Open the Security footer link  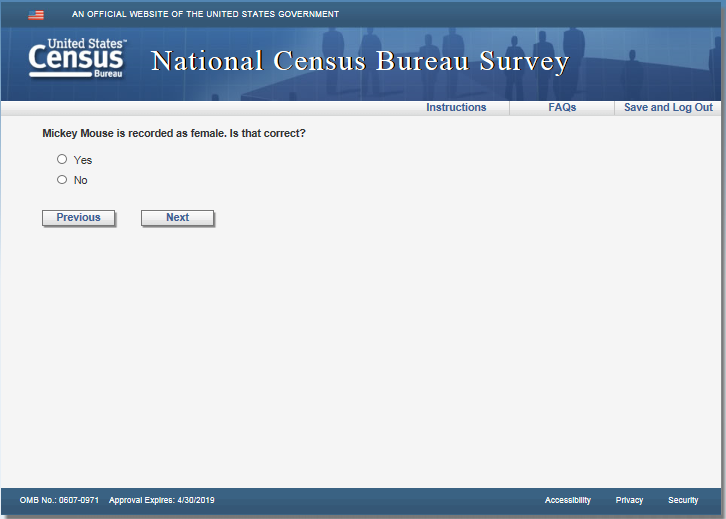coord(683,500)
